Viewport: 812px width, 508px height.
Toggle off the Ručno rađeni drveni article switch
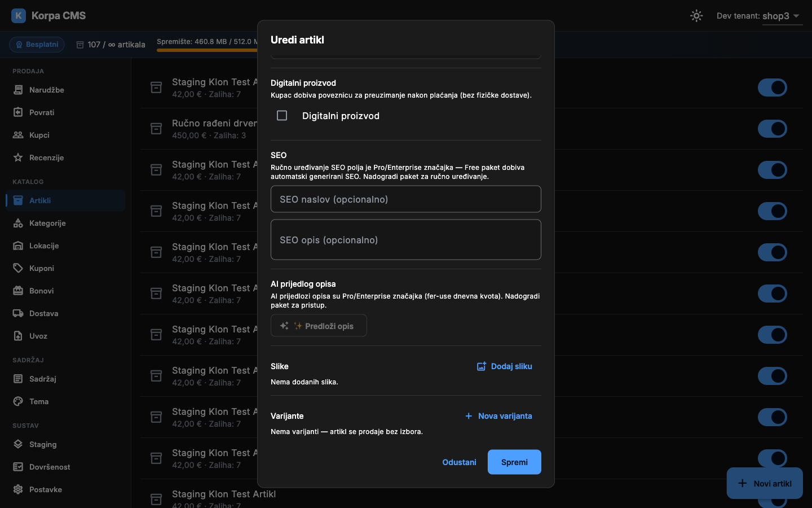point(772,129)
